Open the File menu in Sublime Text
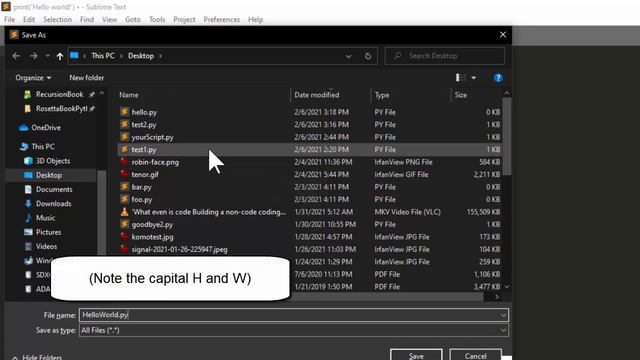This screenshot has height=360, width=640. coord(9,20)
